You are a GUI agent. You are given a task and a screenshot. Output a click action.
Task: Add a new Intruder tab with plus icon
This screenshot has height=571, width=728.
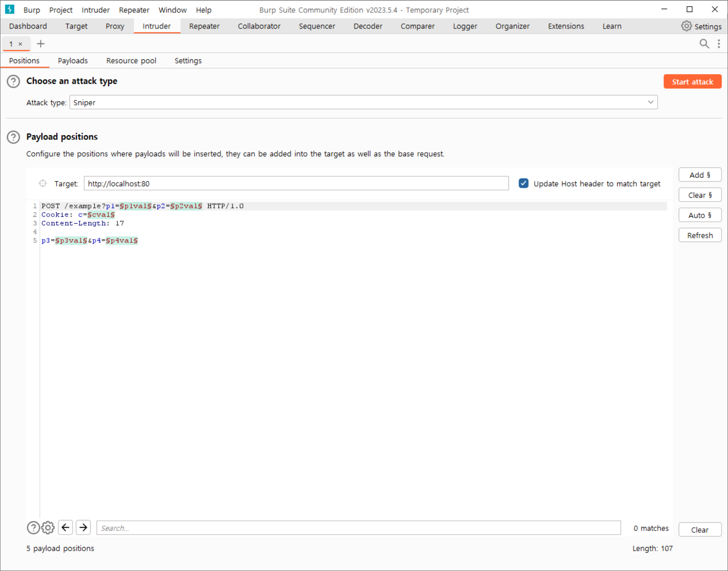[41, 44]
